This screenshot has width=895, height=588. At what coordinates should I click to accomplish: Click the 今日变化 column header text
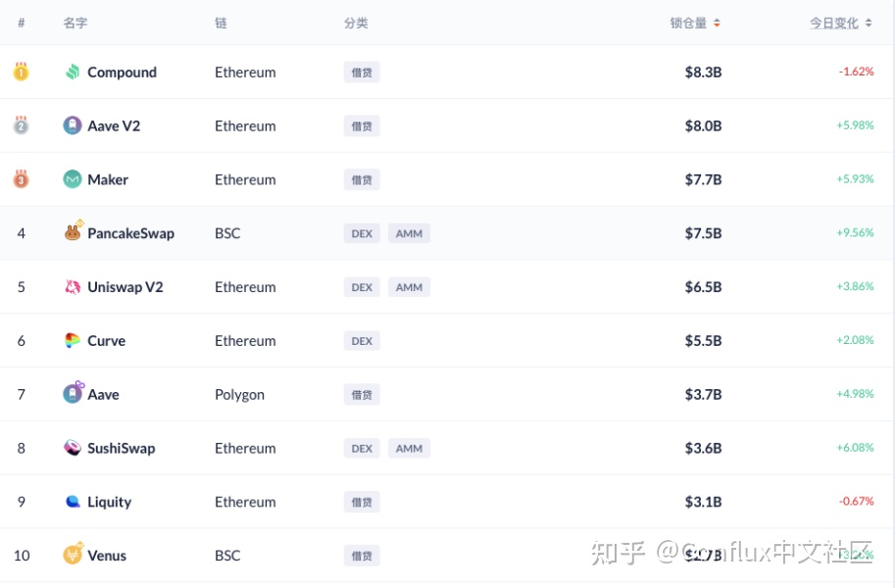coord(834,24)
